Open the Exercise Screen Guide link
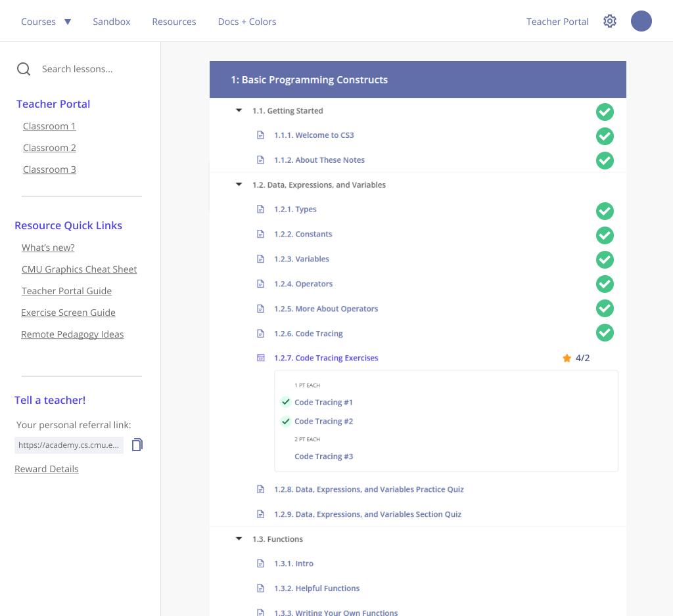 pyautogui.click(x=68, y=313)
